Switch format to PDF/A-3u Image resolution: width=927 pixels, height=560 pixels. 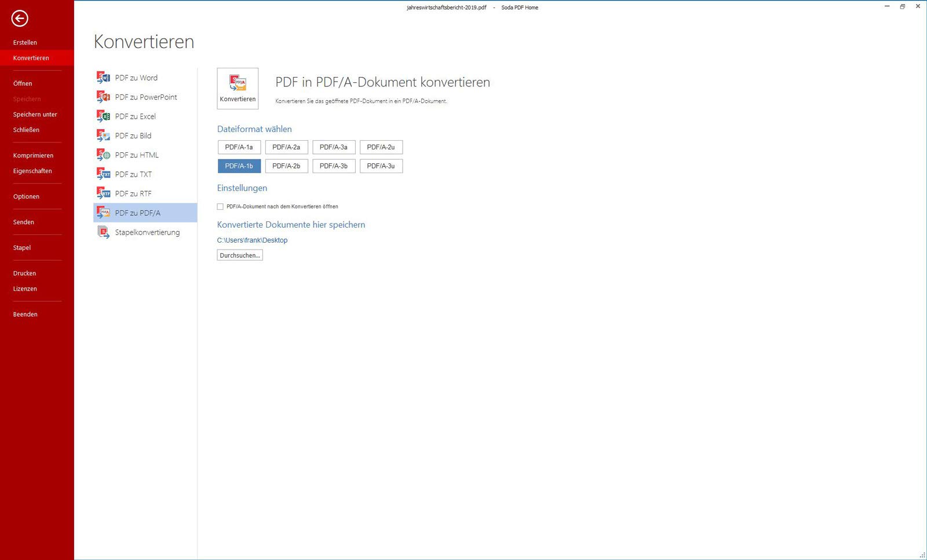click(x=381, y=166)
